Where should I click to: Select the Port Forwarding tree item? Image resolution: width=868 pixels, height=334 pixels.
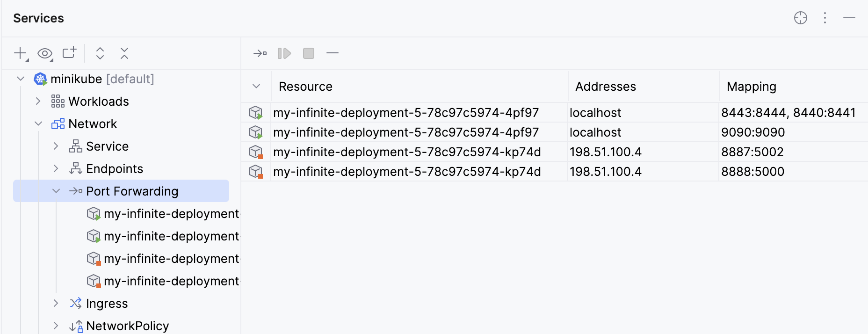pyautogui.click(x=132, y=191)
